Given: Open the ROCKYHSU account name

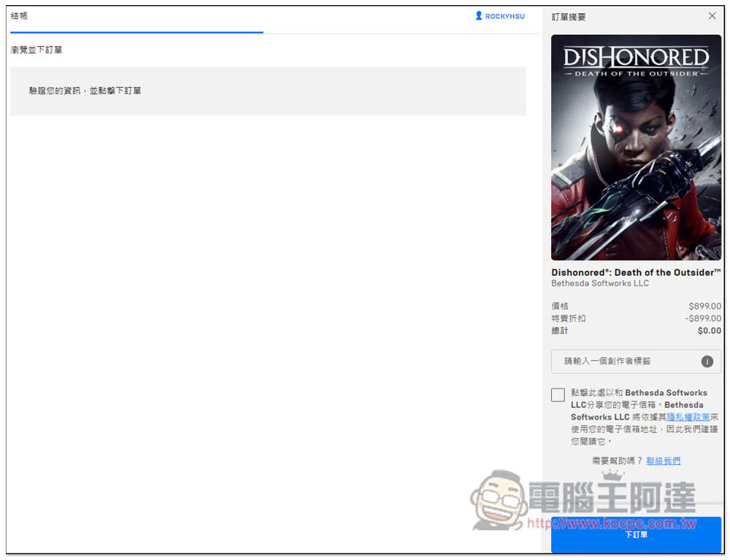Looking at the screenshot, I should coord(504,16).
